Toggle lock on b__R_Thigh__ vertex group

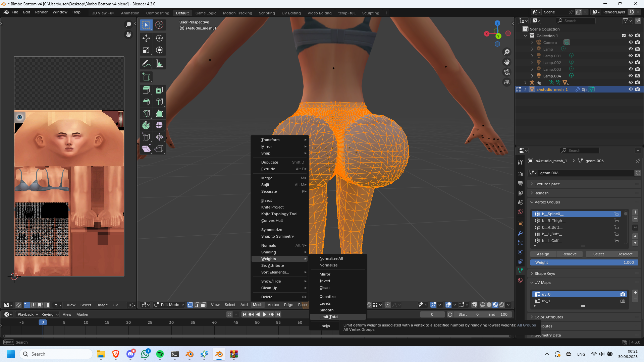(x=616, y=221)
